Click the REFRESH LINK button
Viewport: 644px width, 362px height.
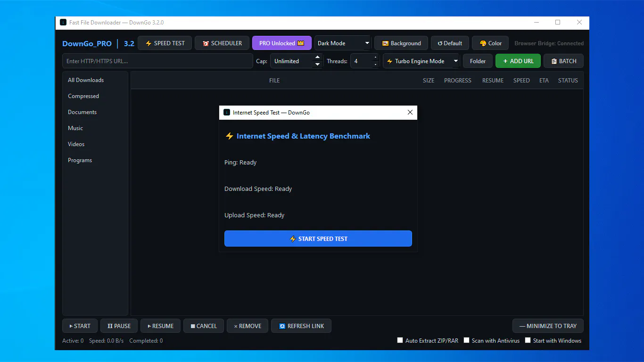pos(301,326)
